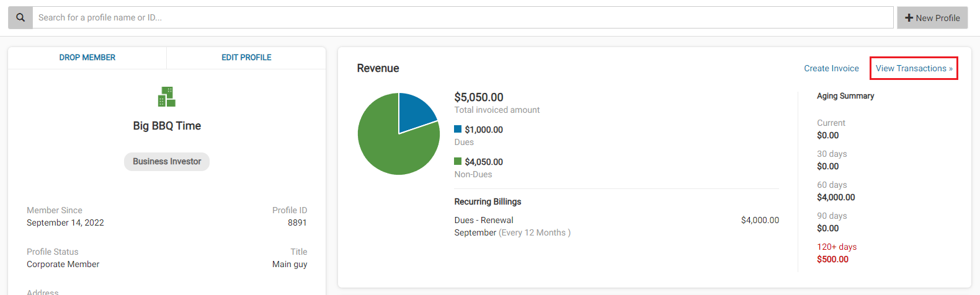Click the green Non-Dues legend swatch

pos(458,161)
